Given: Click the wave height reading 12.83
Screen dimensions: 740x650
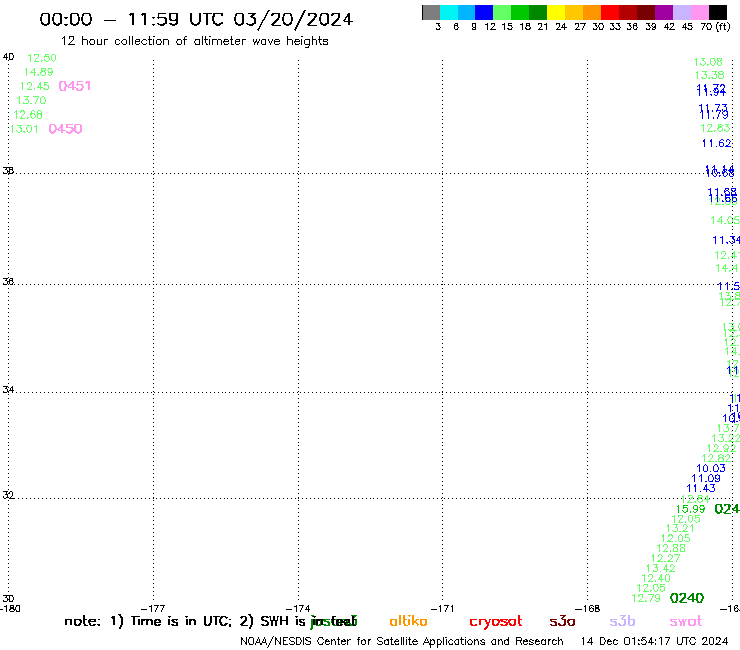Looking at the screenshot, I should pos(715,128).
